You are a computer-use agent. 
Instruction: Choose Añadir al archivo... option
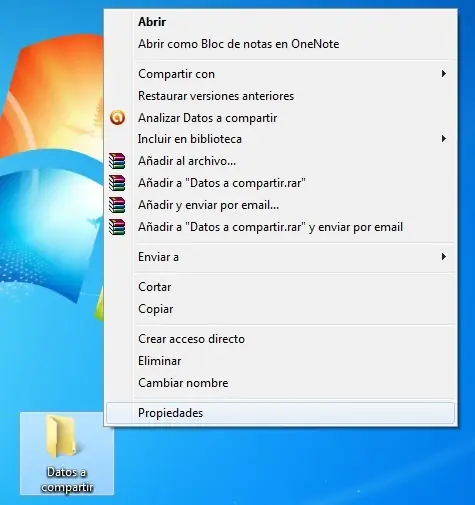(281, 161)
